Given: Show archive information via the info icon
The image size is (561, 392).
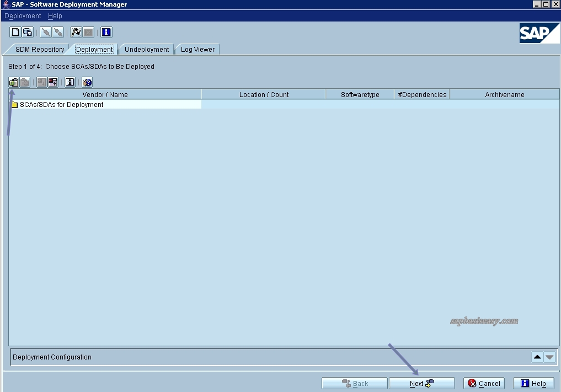Looking at the screenshot, I should pyautogui.click(x=70, y=82).
